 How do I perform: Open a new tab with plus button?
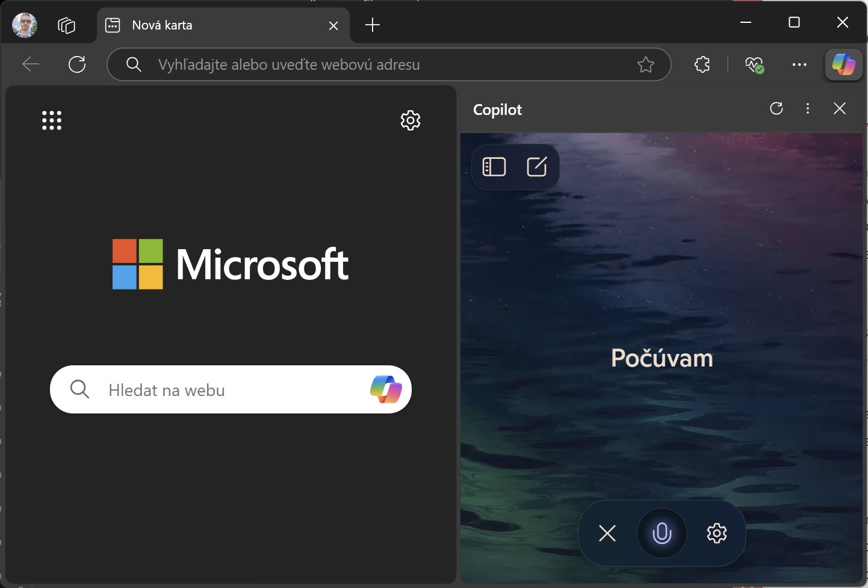(373, 25)
